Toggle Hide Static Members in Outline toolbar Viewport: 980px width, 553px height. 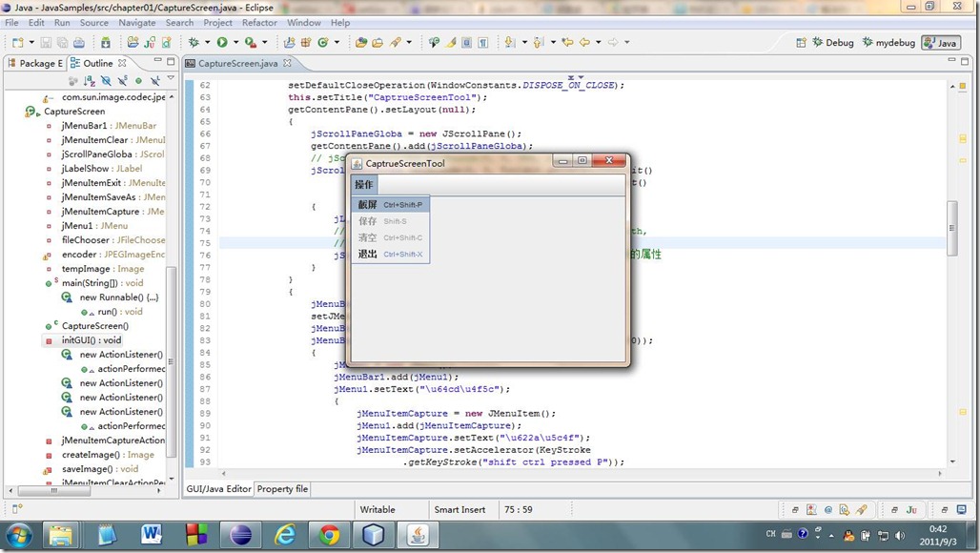click(122, 81)
